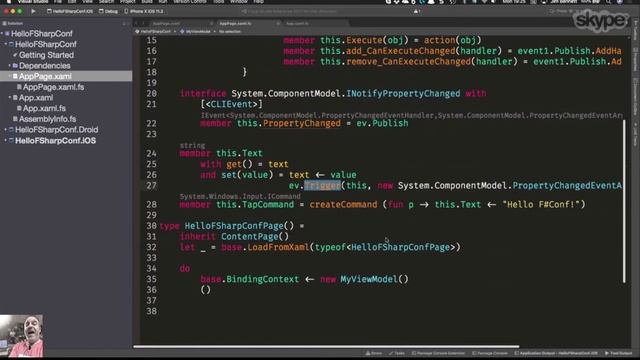
Task: Open Package Console Extension pad
Action: (x=438, y=353)
